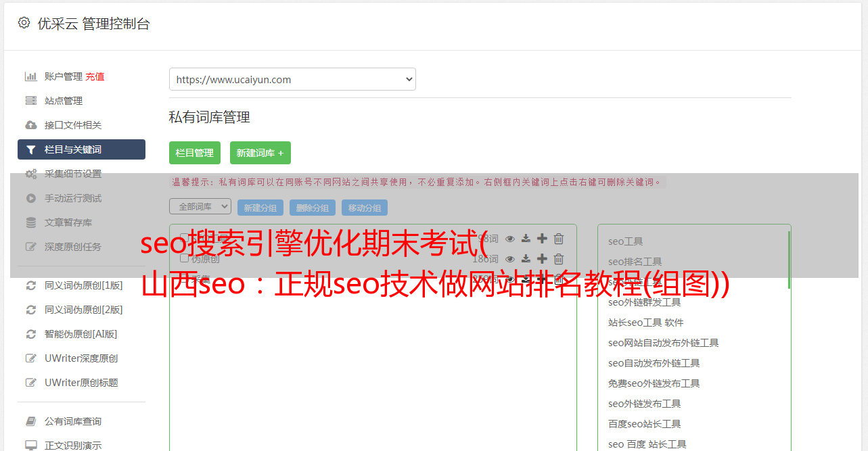868x451 pixels.
Task: Open 站点管理 in the sidebar
Action: coord(64,101)
